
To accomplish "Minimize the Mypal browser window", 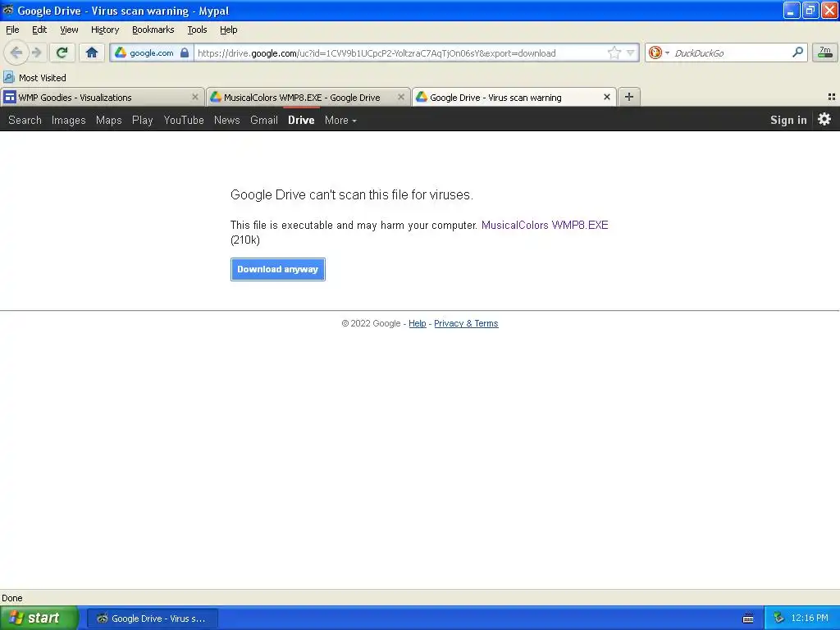I will pos(792,10).
